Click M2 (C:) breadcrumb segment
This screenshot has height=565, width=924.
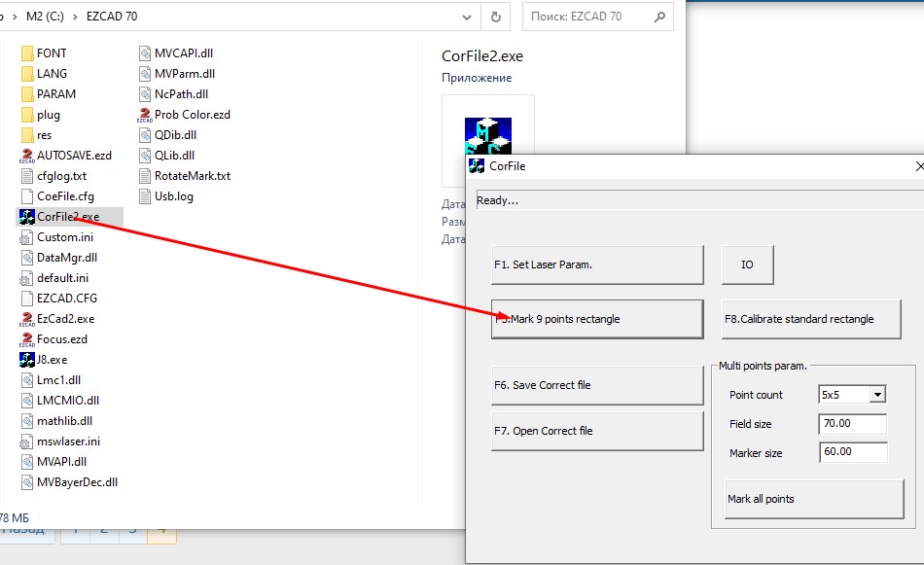pyautogui.click(x=42, y=17)
